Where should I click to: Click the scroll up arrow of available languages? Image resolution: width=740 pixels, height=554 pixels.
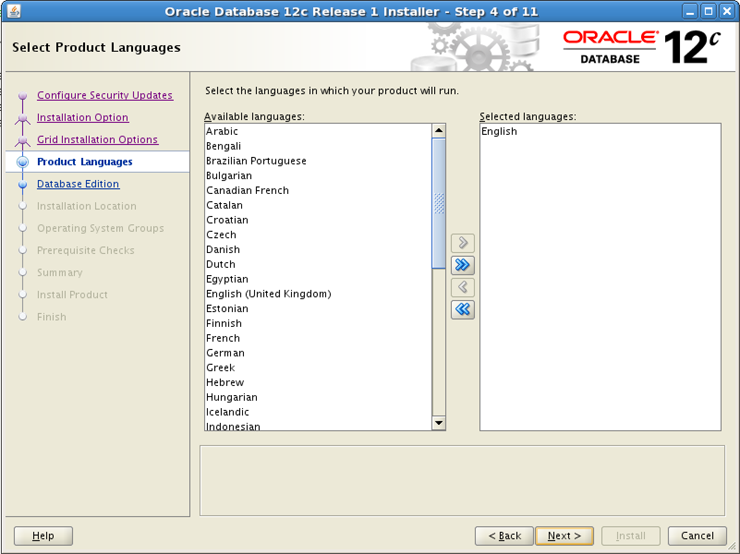(438, 131)
